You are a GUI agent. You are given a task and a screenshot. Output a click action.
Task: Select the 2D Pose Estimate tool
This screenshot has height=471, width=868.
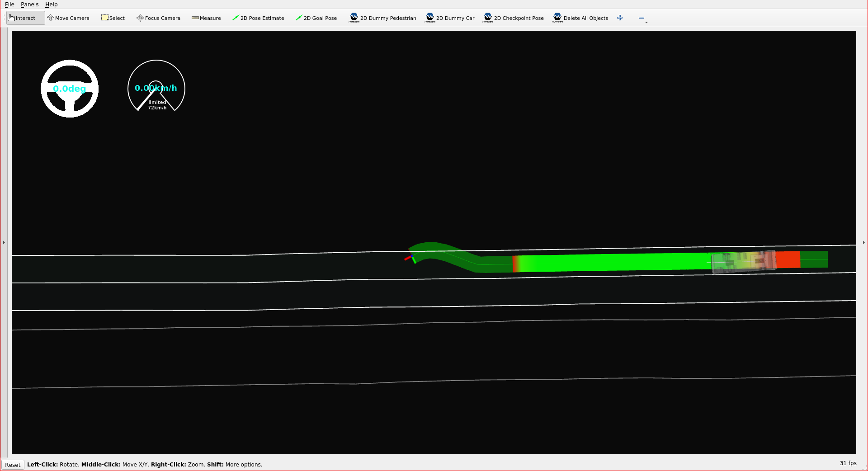click(x=258, y=18)
